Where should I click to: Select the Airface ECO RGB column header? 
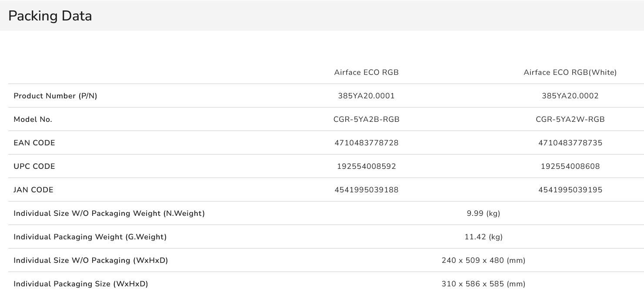[366, 73]
